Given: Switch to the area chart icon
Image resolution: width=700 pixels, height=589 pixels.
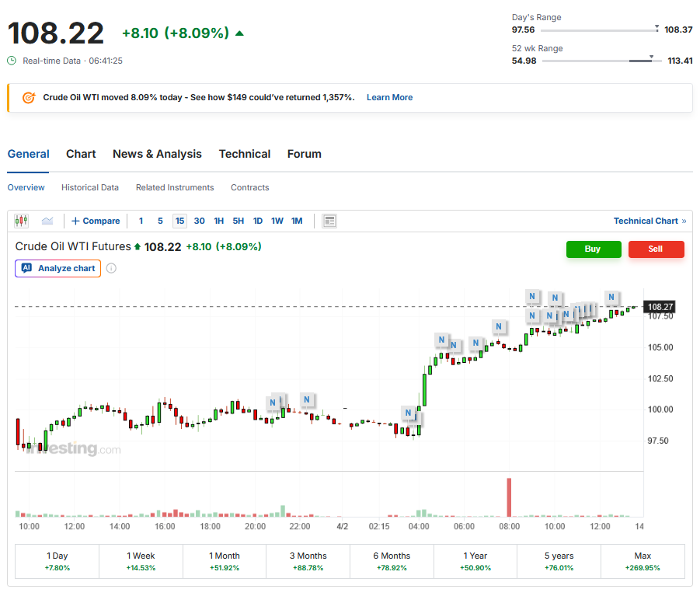Looking at the screenshot, I should pos(47,221).
